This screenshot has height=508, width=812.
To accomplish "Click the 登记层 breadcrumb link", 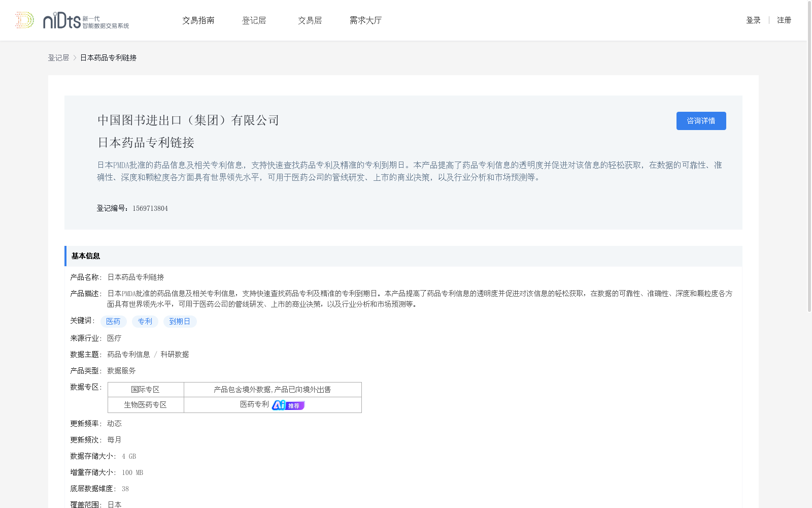I will pyautogui.click(x=58, y=58).
